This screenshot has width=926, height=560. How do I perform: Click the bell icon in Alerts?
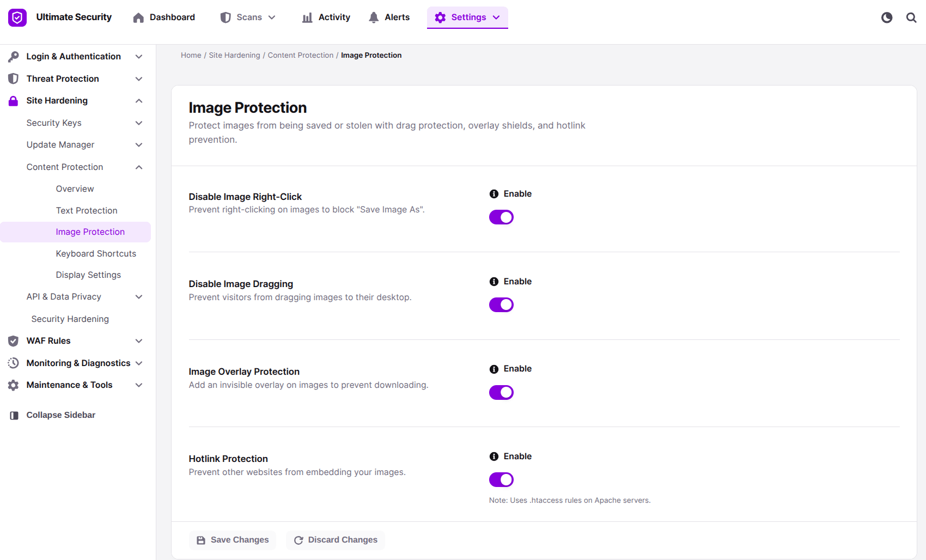(374, 17)
